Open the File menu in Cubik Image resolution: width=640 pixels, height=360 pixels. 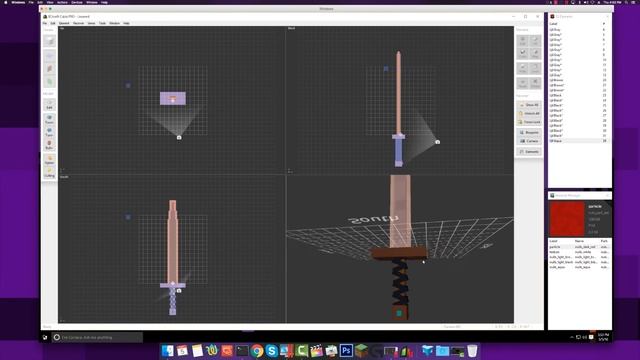(x=45, y=23)
